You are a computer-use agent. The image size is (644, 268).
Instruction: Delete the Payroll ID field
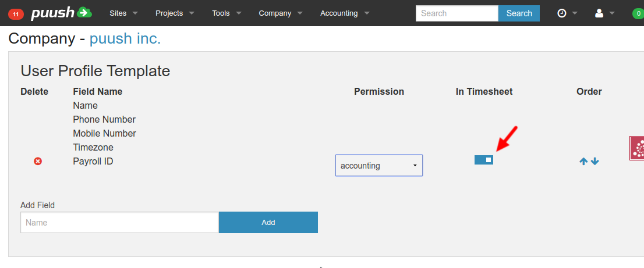point(38,161)
